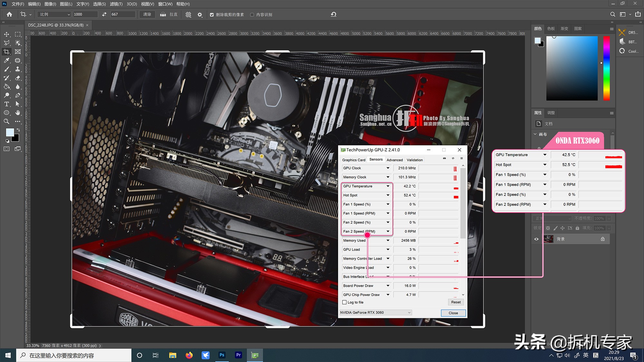Image resolution: width=644 pixels, height=362 pixels.
Task: Click the 清除 button in the options bar
Action: coord(147,14)
